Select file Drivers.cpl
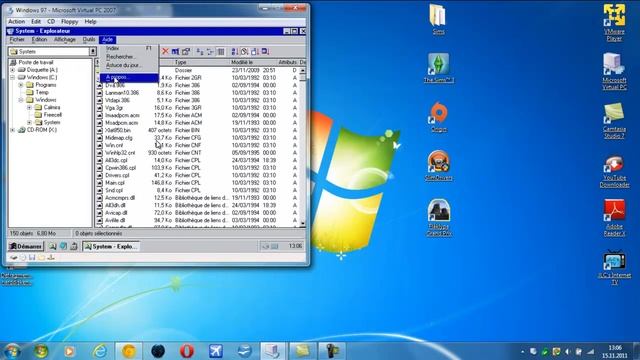The image size is (640, 360). pos(117,175)
